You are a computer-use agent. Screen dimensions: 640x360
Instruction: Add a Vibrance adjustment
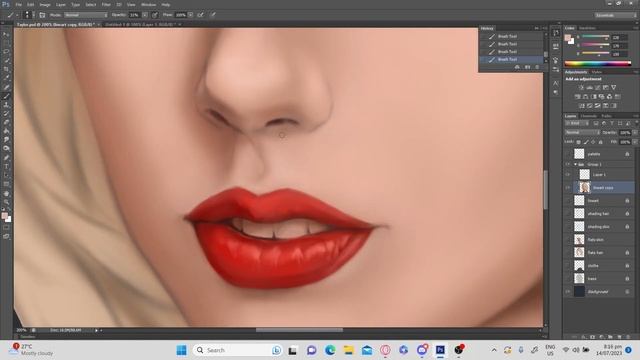[x=613, y=87]
